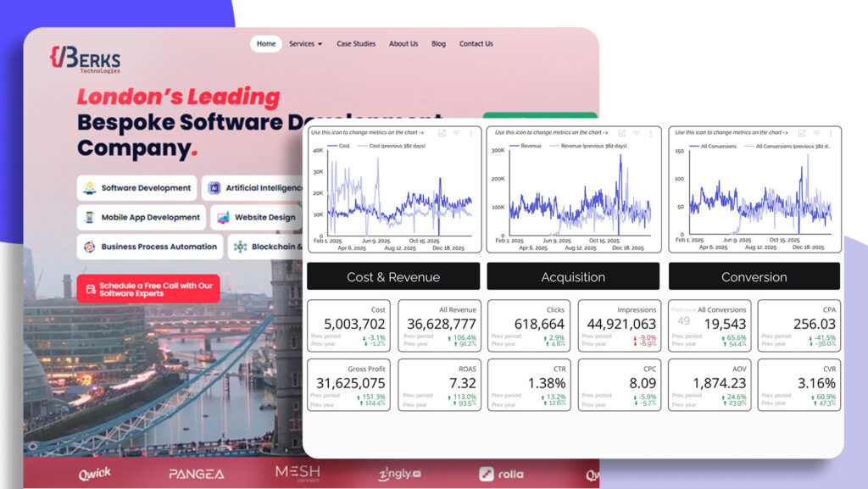Click the Artificial Intelligence chip icon

click(214, 188)
